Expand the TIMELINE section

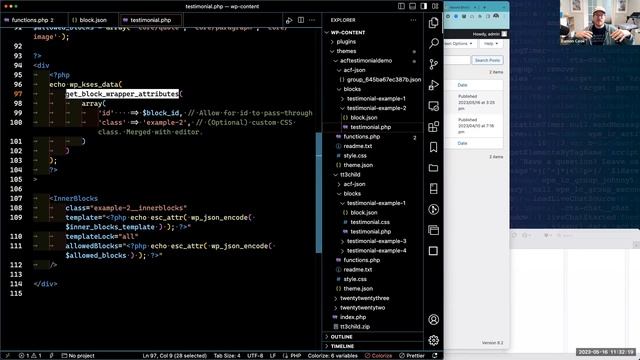(x=342, y=346)
